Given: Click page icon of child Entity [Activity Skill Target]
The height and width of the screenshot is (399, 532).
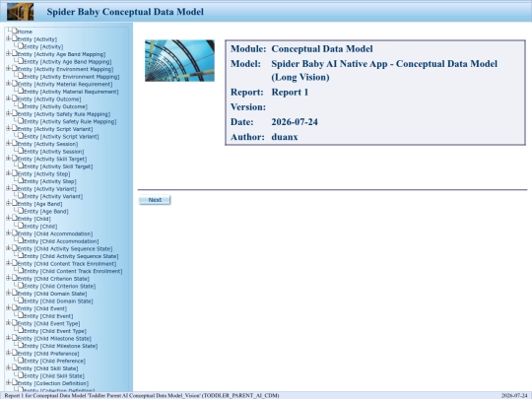Looking at the screenshot, I should [x=21, y=166].
